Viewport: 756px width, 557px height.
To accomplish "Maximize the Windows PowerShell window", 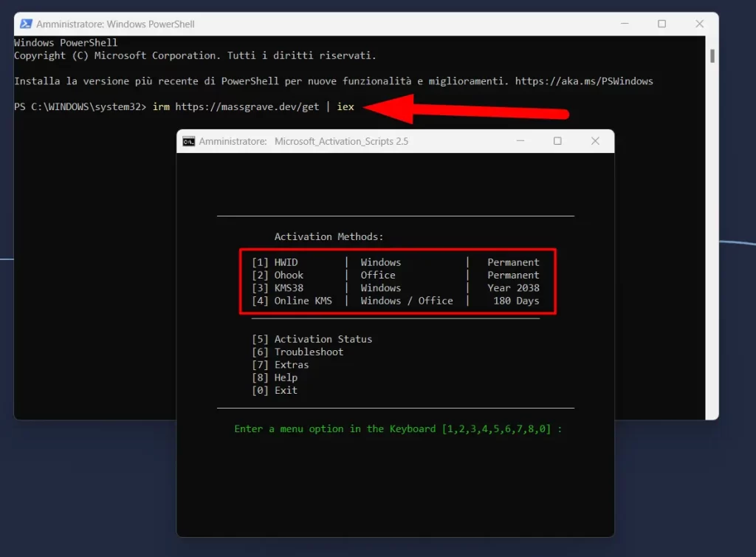I will click(662, 24).
